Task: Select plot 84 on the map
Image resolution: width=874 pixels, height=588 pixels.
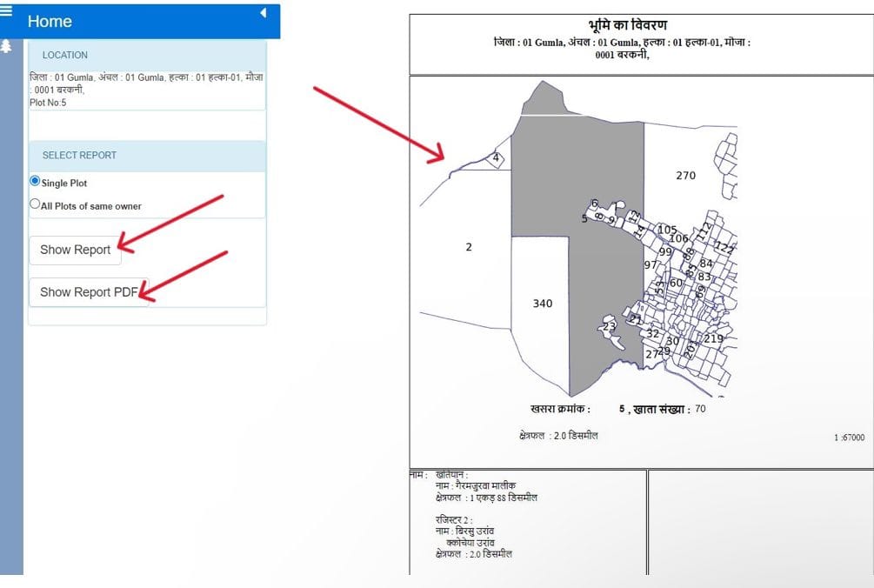Action: [706, 264]
